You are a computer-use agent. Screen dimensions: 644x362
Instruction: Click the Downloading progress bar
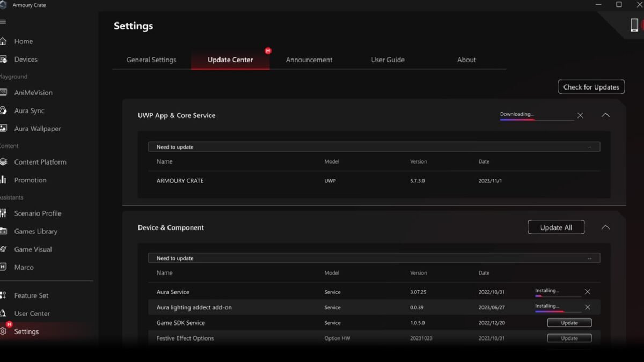(537, 120)
